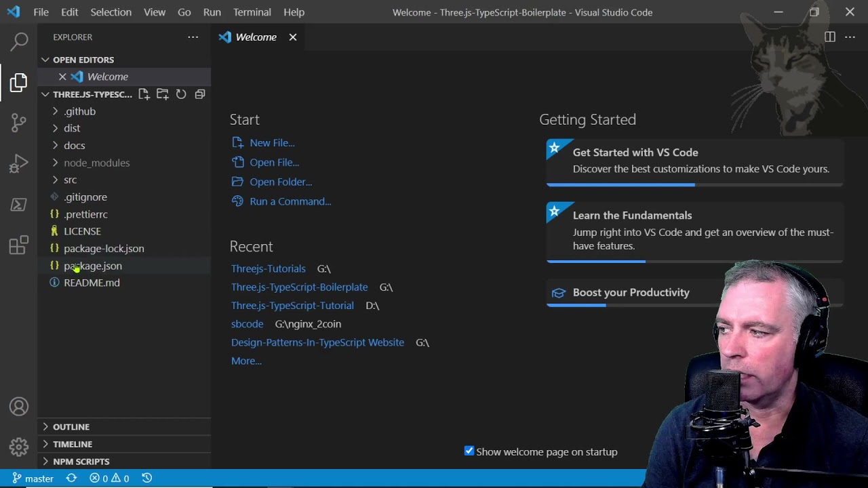Open the Threejs-Tutorials recent folder link
The width and height of the screenshot is (868, 488).
coord(268,268)
